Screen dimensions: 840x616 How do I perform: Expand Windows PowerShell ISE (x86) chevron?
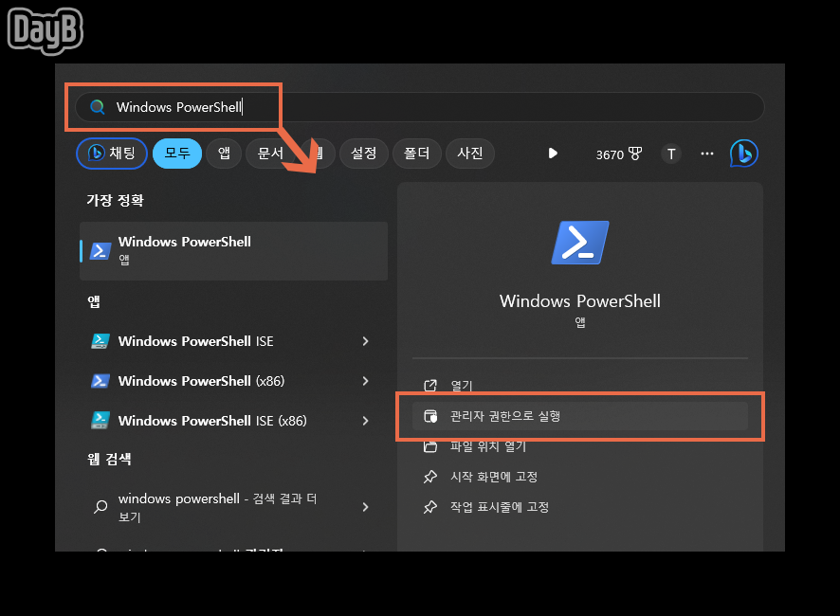click(365, 421)
